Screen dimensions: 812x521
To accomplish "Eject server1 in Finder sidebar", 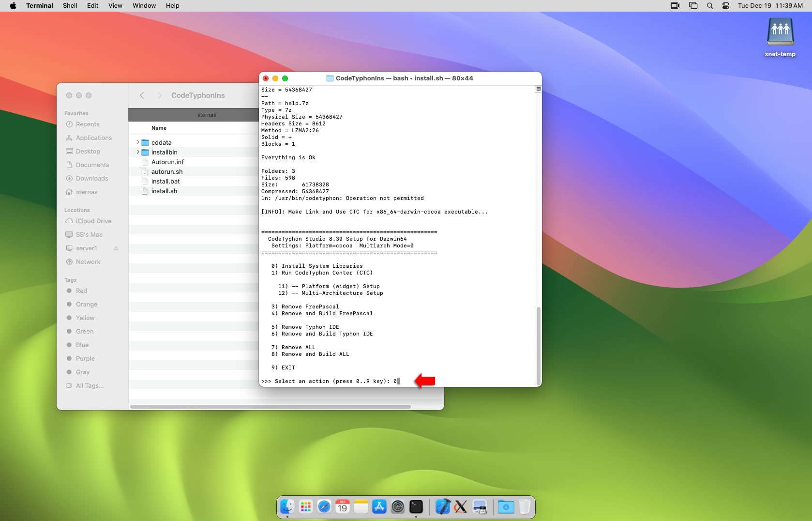I will tap(116, 248).
